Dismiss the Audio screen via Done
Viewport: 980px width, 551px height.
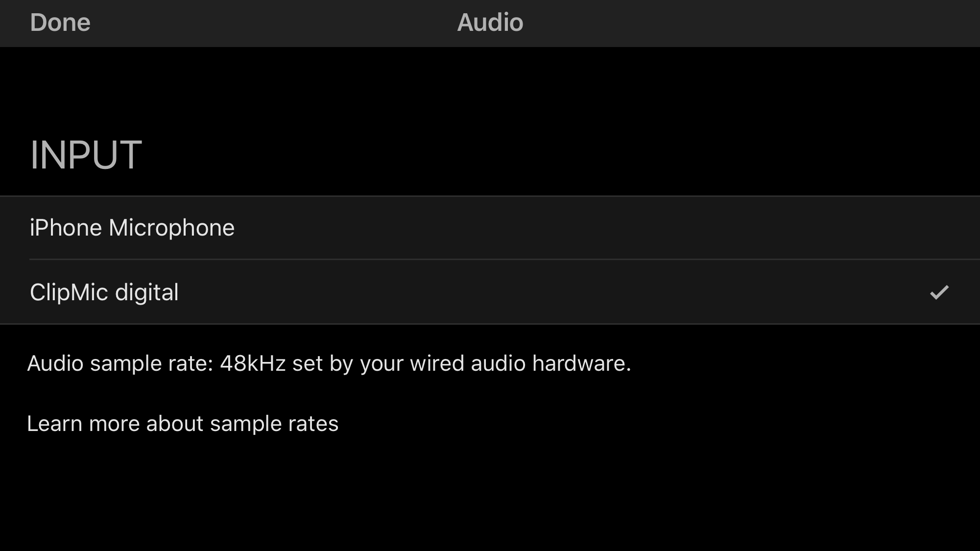tap(60, 23)
